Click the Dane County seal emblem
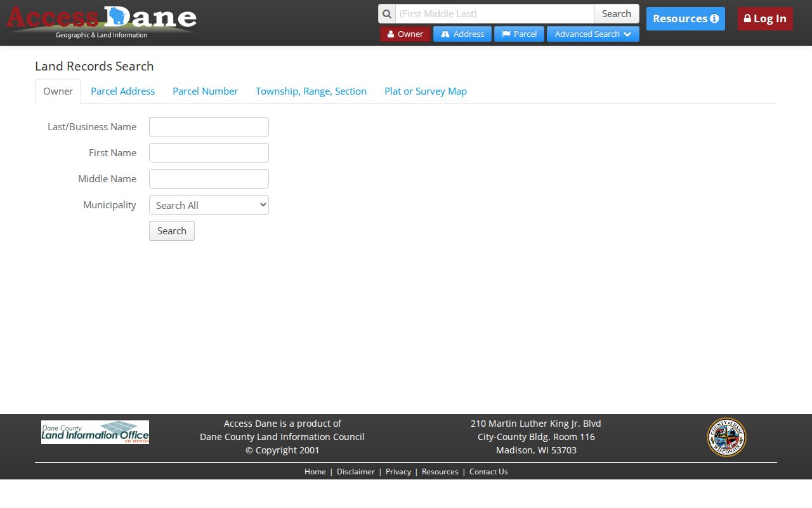The width and height of the screenshot is (812, 508). (726, 437)
